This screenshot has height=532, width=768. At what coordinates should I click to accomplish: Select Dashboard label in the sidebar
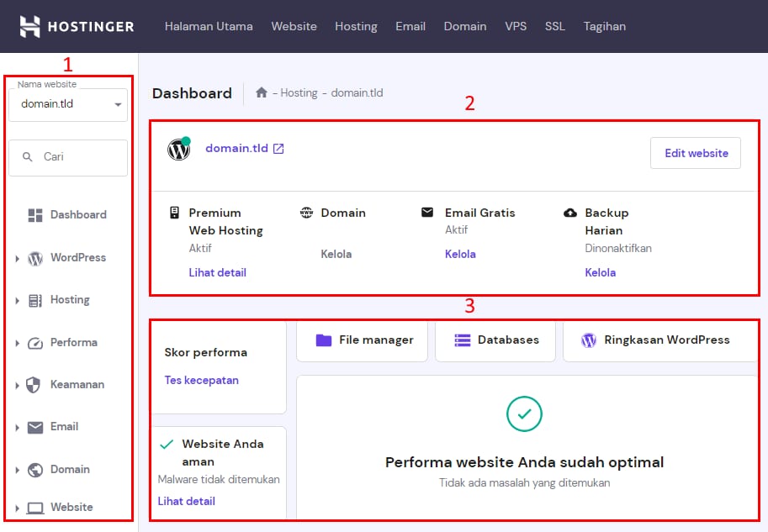click(x=78, y=215)
